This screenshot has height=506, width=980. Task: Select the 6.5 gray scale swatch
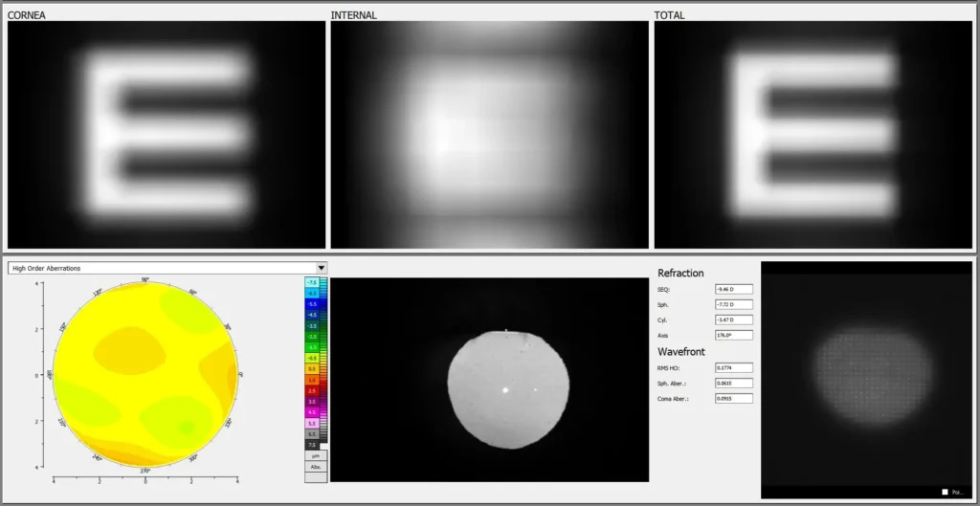[312, 433]
